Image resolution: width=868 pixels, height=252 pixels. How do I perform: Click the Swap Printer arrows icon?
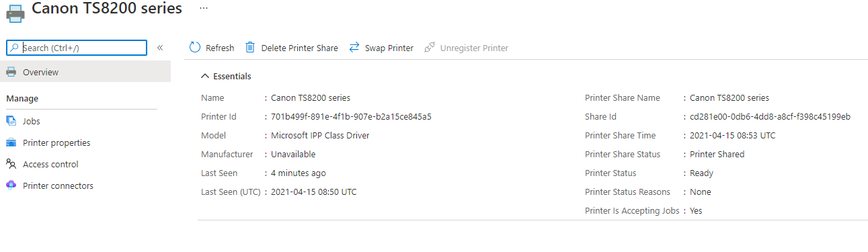(354, 48)
